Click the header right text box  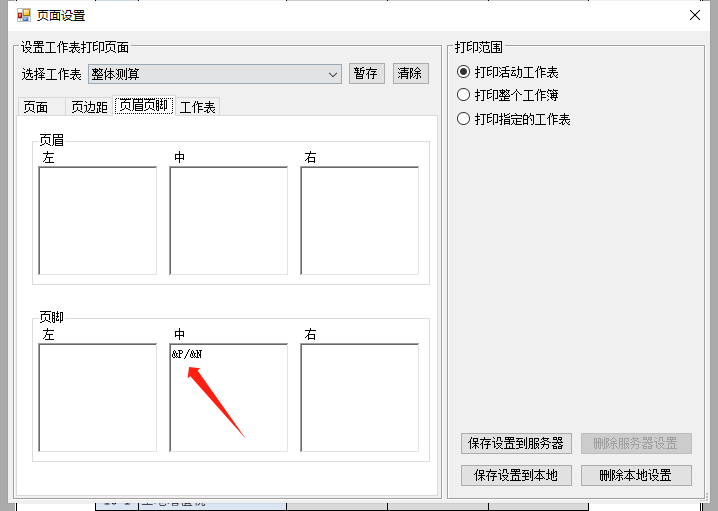click(x=359, y=220)
